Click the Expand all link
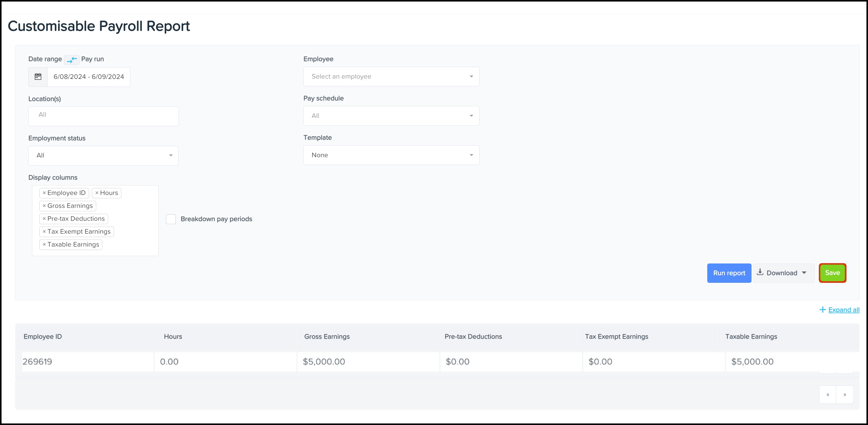 (x=844, y=310)
